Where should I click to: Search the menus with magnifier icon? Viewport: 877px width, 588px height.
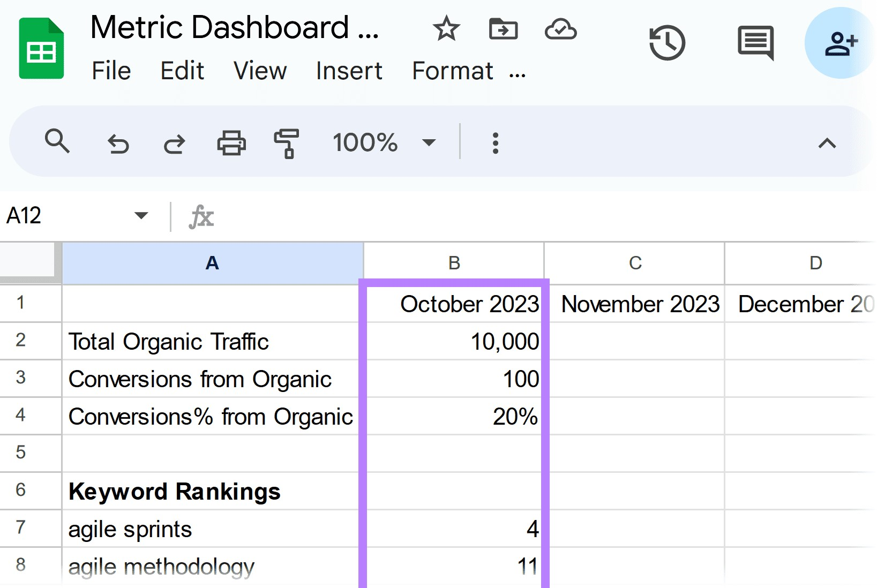57,142
